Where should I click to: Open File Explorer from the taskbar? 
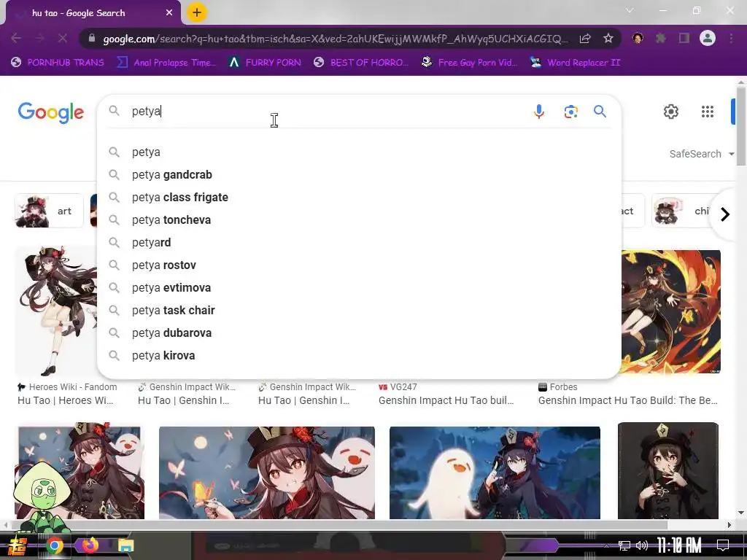[x=125, y=545]
